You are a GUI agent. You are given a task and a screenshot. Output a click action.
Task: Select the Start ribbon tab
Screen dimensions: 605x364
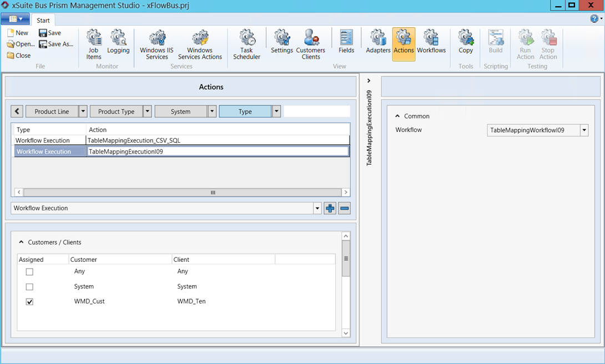(x=43, y=21)
